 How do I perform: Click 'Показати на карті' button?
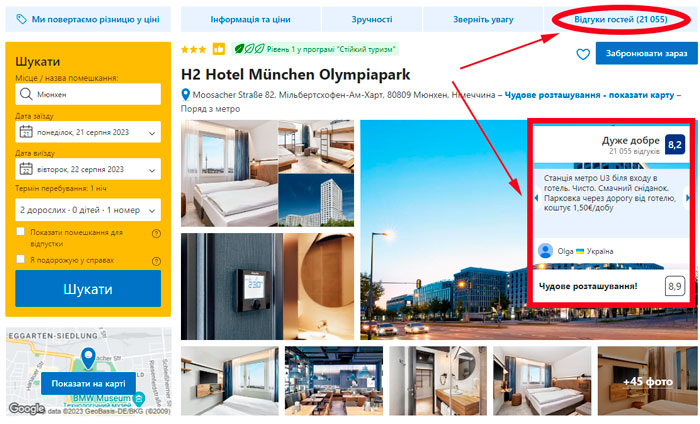click(x=88, y=383)
